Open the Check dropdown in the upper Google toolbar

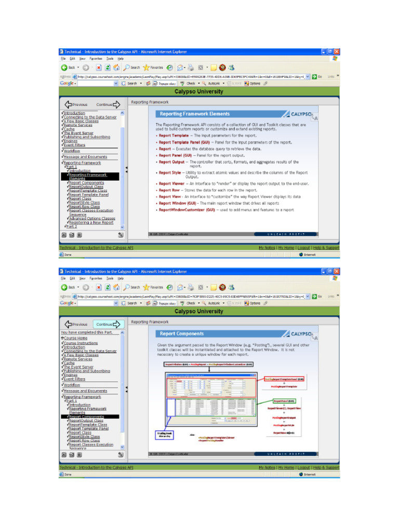(x=199, y=84)
